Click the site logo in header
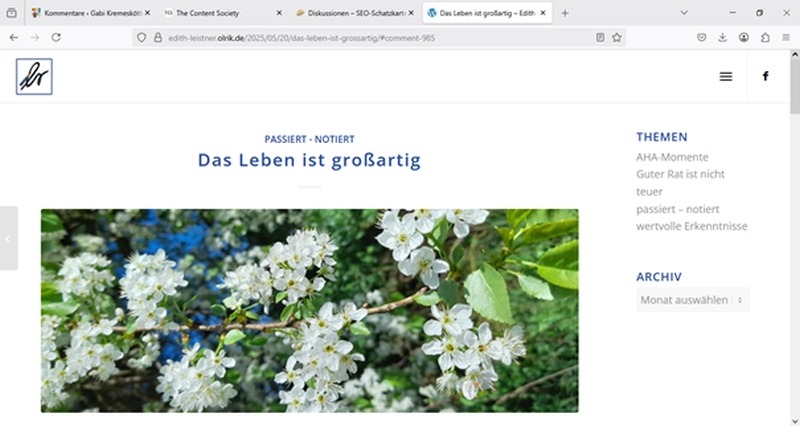This screenshot has width=800, height=426. coord(34,76)
